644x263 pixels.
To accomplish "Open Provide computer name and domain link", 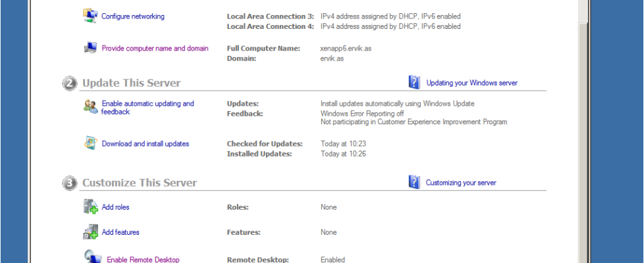I will (155, 48).
